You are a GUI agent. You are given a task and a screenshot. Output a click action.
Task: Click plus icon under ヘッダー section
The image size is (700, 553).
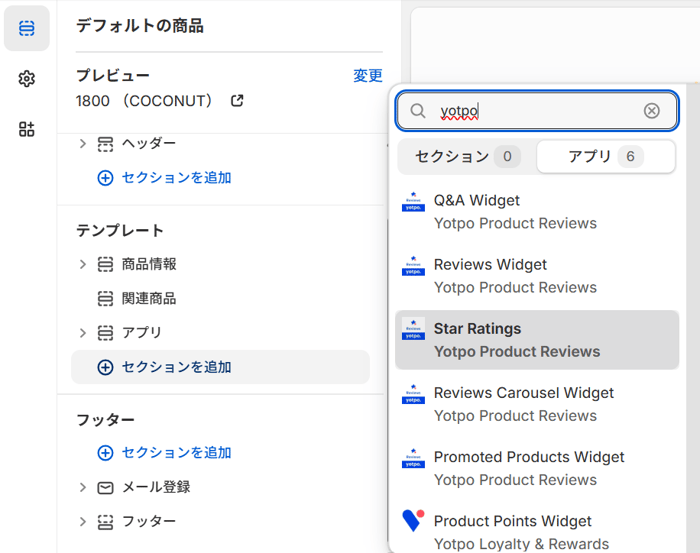105,178
